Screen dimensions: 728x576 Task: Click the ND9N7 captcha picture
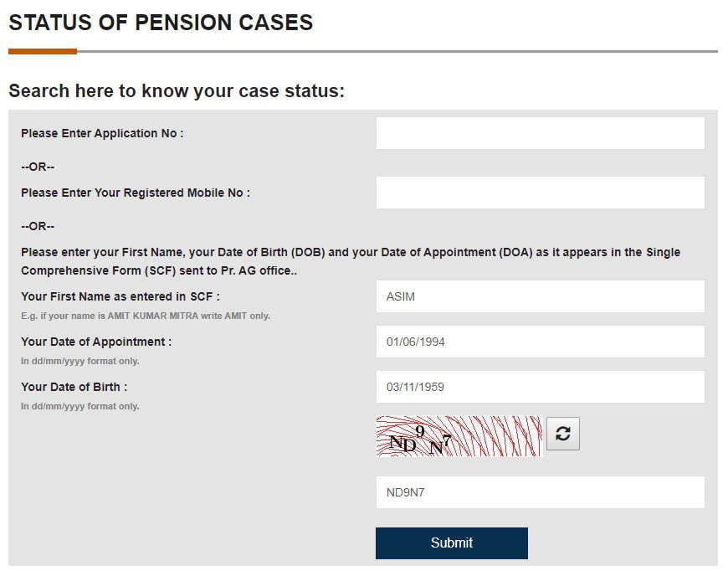pyautogui.click(x=459, y=436)
